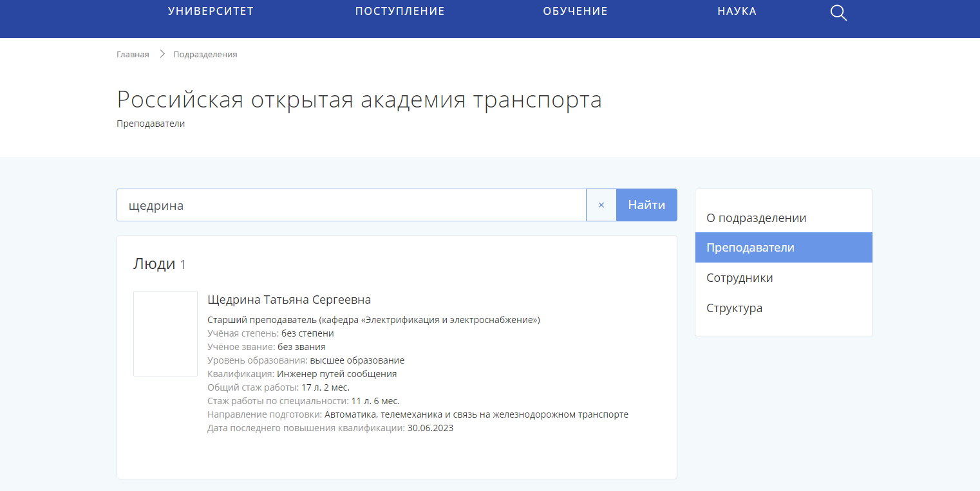Open the ПОСТУПЛЕНИЕ menu
Viewport: 980px width, 491px height.
point(400,11)
